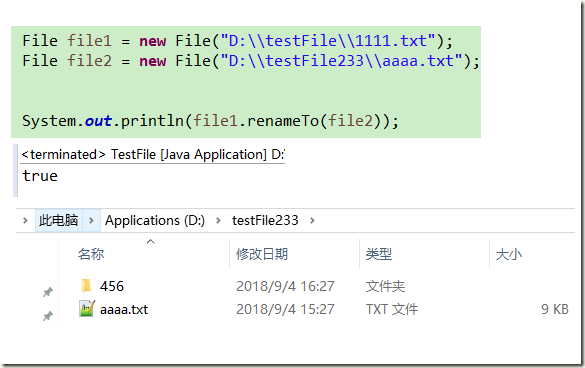This screenshot has height=368, width=585.
Task: Click the lower pin icon beside aaaa.txt
Action: (x=47, y=316)
